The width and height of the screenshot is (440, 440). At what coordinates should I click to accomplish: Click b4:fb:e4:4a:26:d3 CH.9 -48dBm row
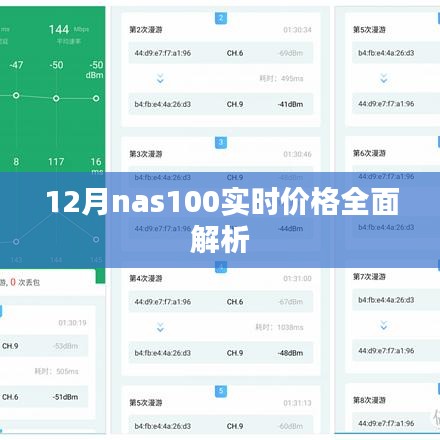pyautogui.click(x=221, y=353)
